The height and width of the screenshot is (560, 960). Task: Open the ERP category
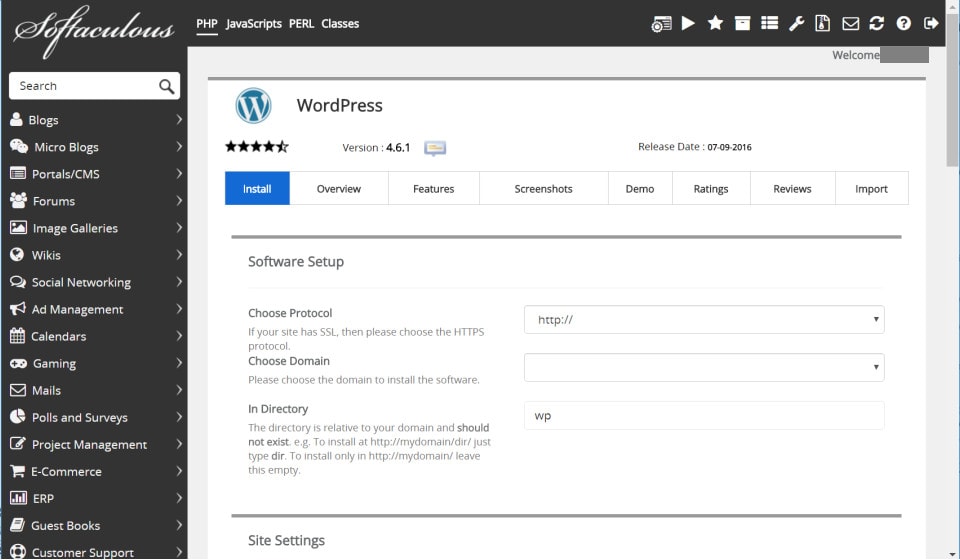coord(94,498)
